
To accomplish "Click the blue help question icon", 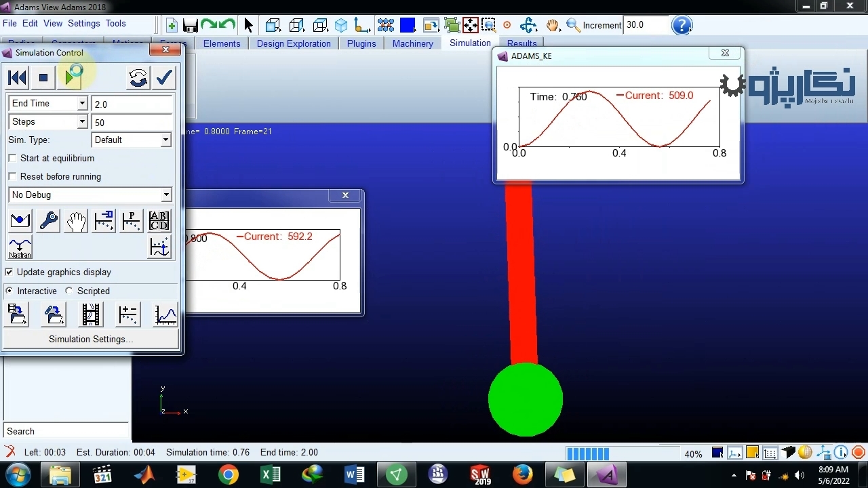I will 681,26.
